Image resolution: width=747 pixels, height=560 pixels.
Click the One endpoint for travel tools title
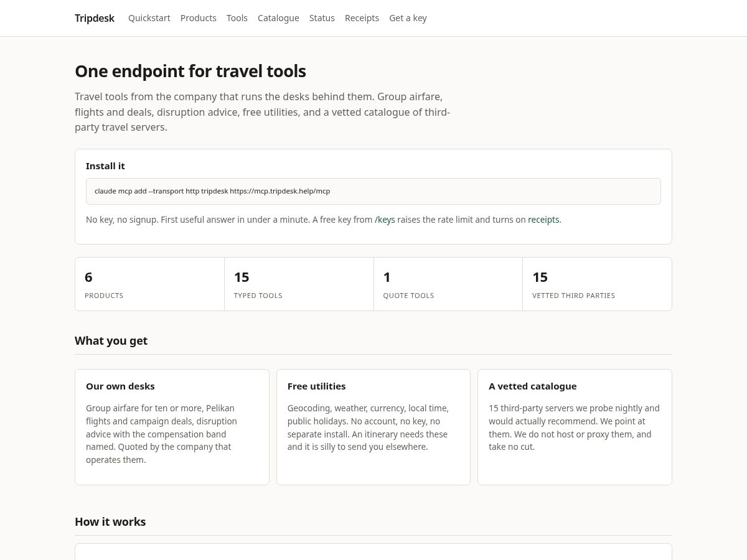pos(190,71)
